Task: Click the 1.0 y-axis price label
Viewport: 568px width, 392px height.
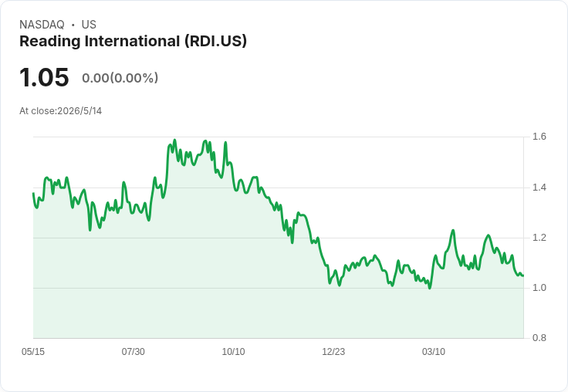Action: (x=539, y=288)
